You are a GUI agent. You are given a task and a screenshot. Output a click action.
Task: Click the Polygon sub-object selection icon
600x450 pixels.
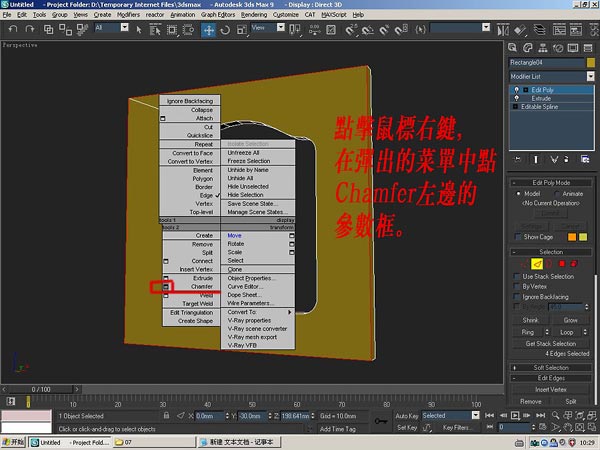point(560,262)
